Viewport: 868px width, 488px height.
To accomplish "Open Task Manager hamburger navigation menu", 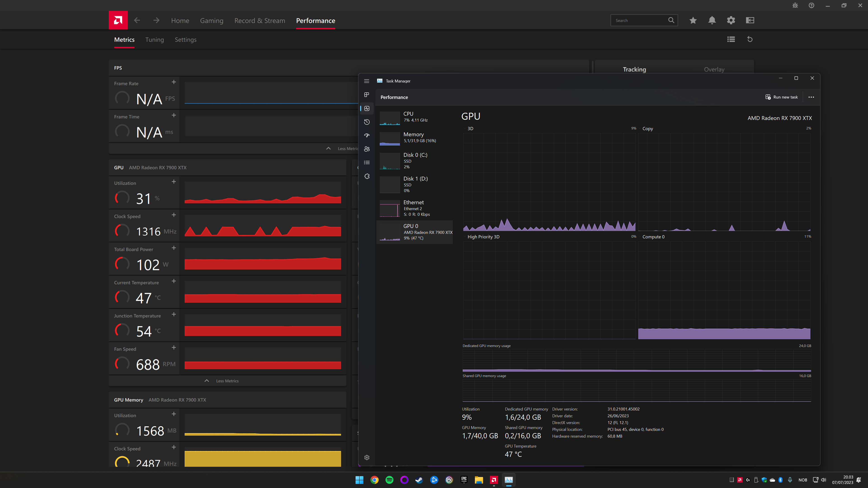I will [367, 81].
